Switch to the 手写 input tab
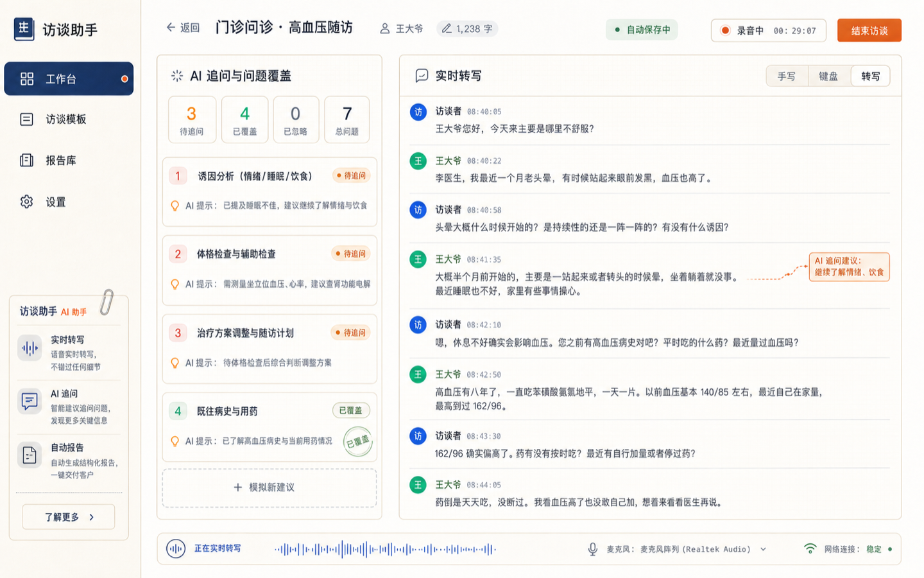924x578 pixels. pos(787,76)
